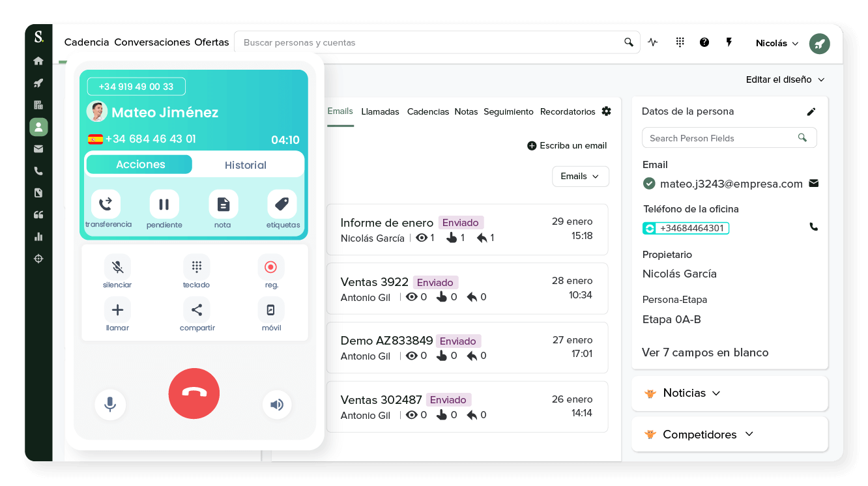Open the call transfer (transferencia) icon
This screenshot has height=486, width=868.
(106, 205)
